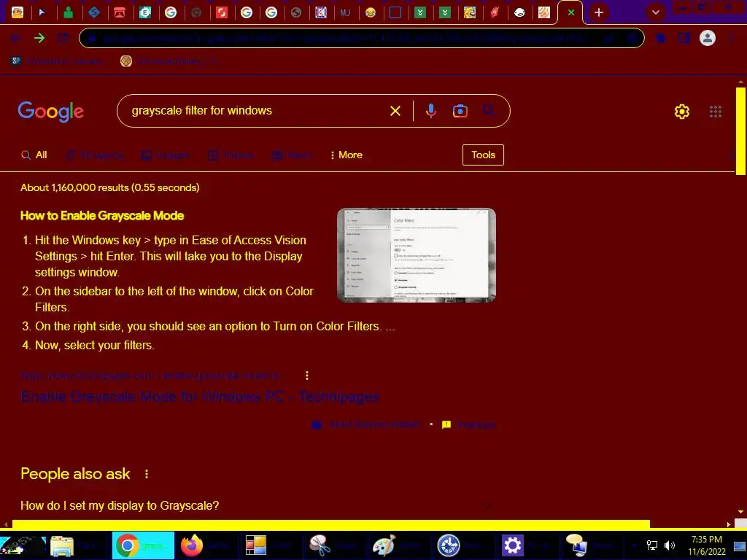Switch to the first browser tab
The width and height of the screenshot is (747, 560).
tap(18, 13)
